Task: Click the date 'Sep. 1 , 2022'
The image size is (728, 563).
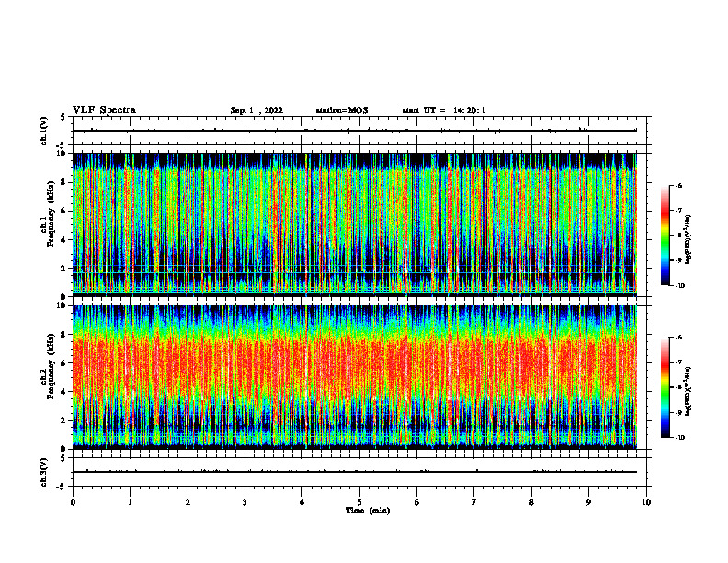Action: coord(256,110)
